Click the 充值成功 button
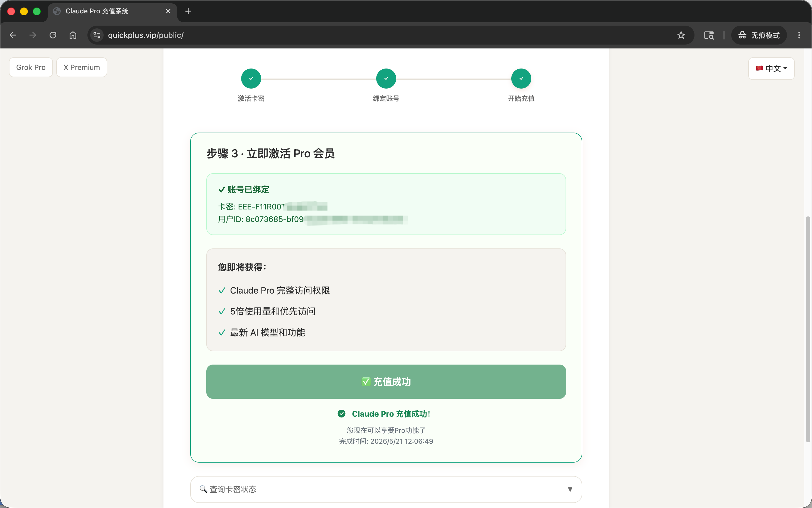This screenshot has width=812, height=508. click(x=386, y=382)
